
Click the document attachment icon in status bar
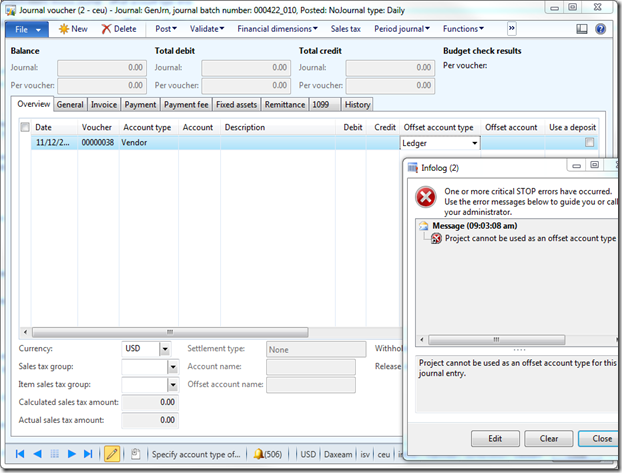pos(135,454)
